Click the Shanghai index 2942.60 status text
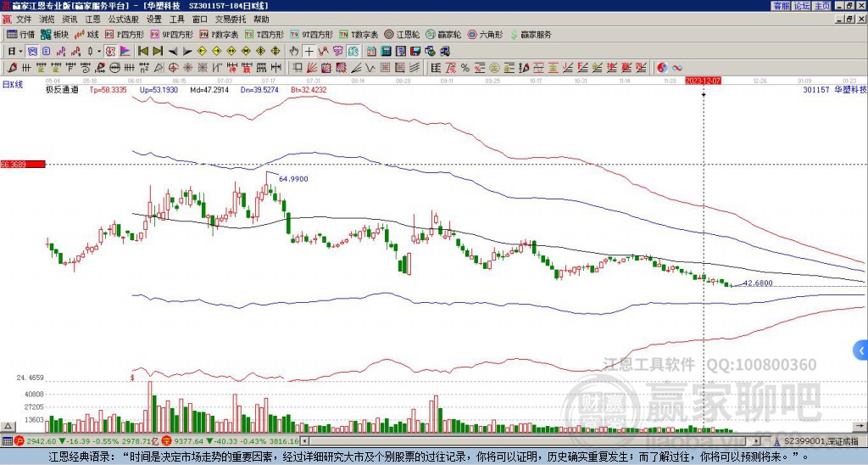 (42, 441)
